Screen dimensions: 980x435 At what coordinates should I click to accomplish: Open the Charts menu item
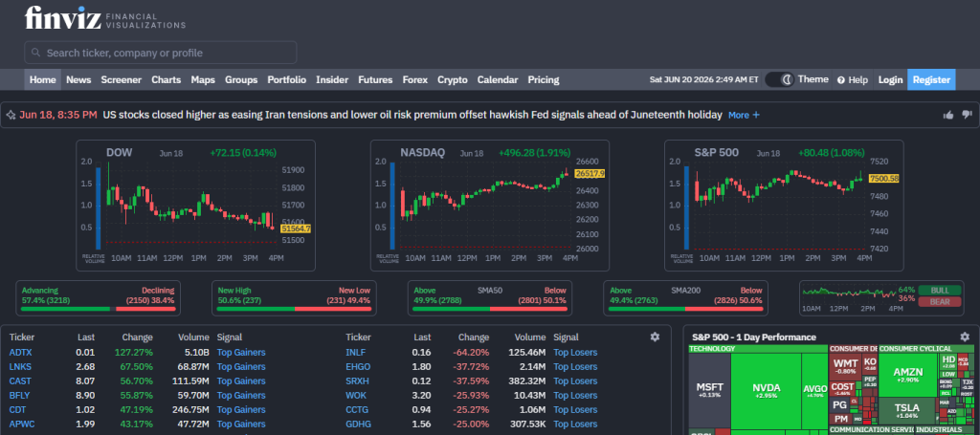point(167,80)
